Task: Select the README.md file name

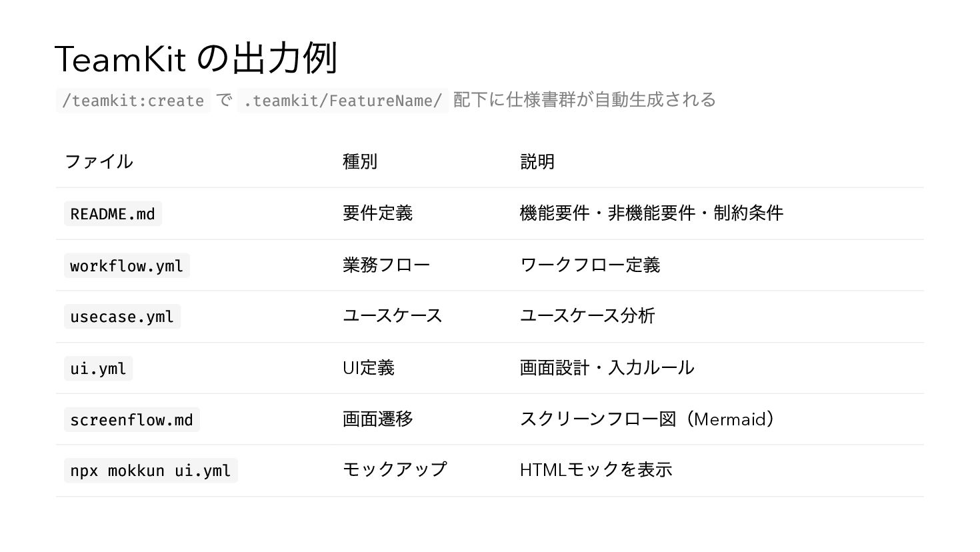Action: pyautogui.click(x=113, y=214)
